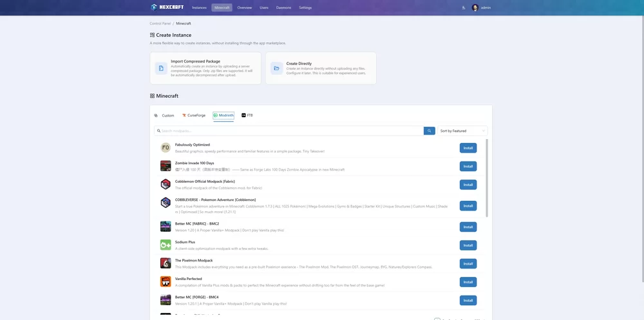Viewport: 644px width, 320px height.
Task: Open Settings in the top navigation
Action: click(x=305, y=7)
